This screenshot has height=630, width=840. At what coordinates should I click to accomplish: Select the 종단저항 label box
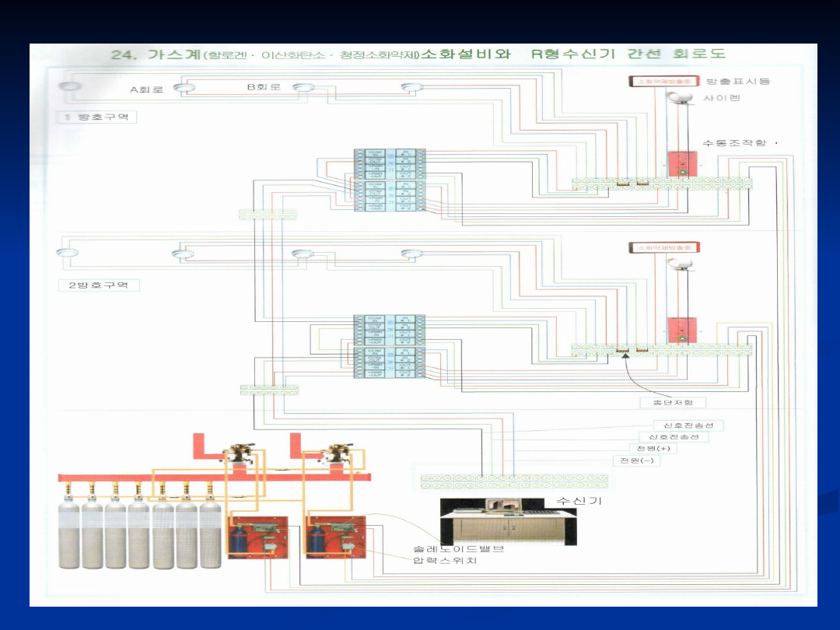coord(673,402)
